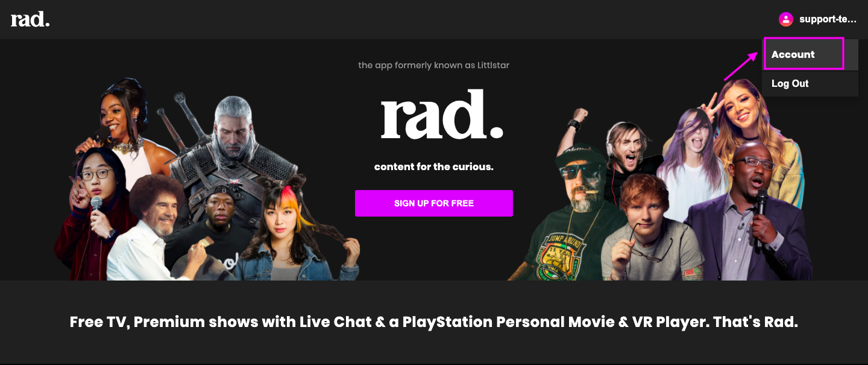The height and width of the screenshot is (365, 868).
Task: Click the pink user avatar icon
Action: (x=785, y=19)
